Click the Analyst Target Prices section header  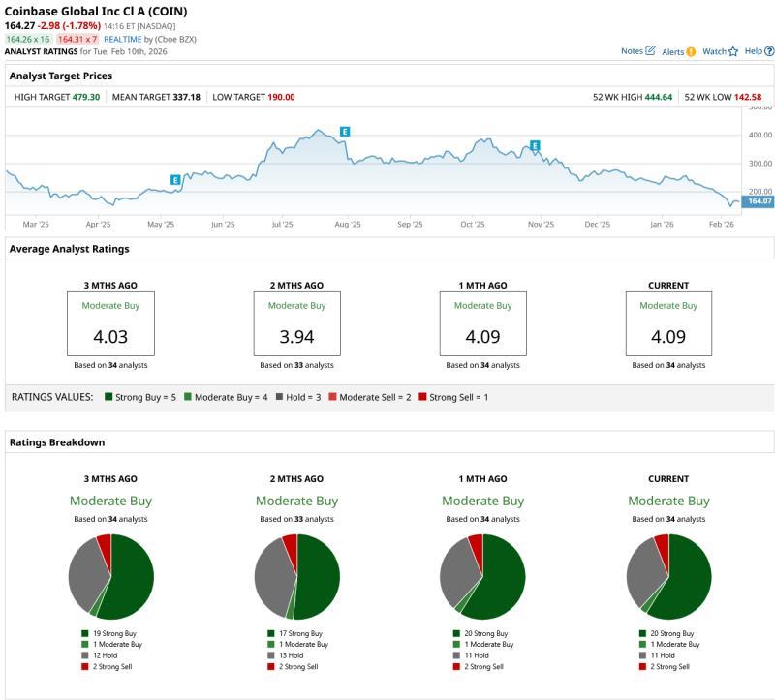pyautogui.click(x=60, y=76)
